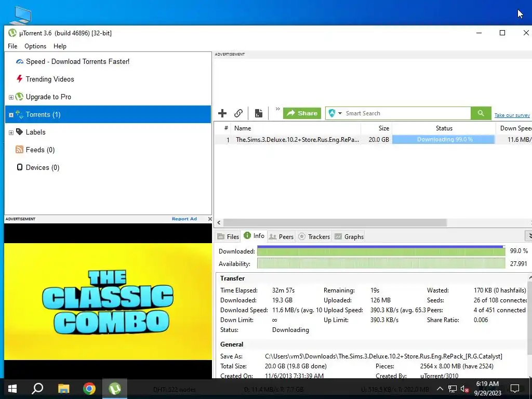Image resolution: width=532 pixels, height=399 pixels.
Task: Open the Options menu
Action: (x=35, y=46)
